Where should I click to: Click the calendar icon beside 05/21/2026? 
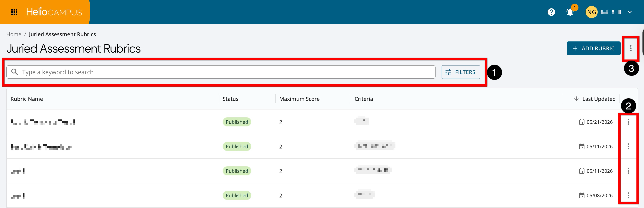tap(582, 122)
